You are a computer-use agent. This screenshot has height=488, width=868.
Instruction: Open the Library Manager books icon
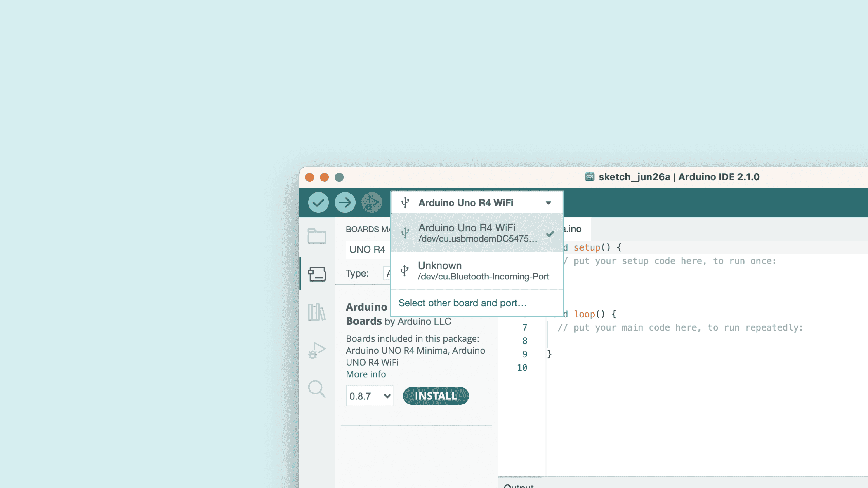coord(317,312)
